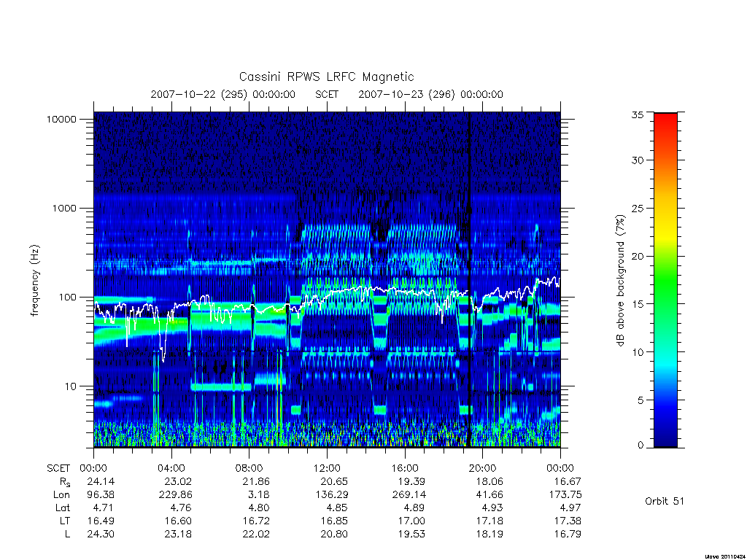The image size is (747, 560).
Task: Click the colorbar tick label '5'
Action: coord(640,400)
